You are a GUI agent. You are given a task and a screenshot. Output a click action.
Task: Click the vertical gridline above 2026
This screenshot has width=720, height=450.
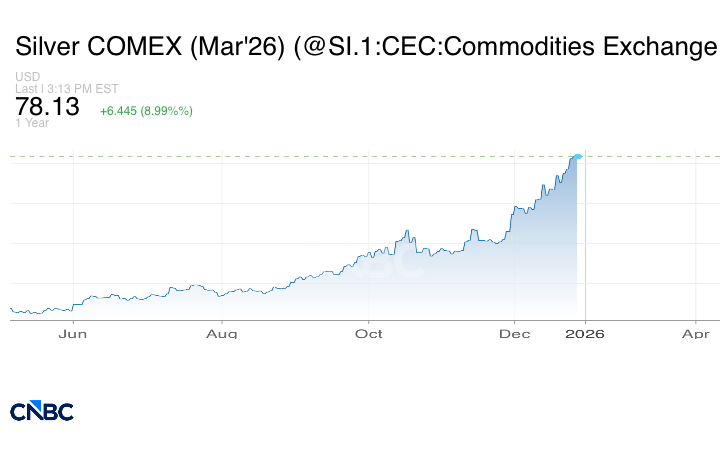click(585, 240)
